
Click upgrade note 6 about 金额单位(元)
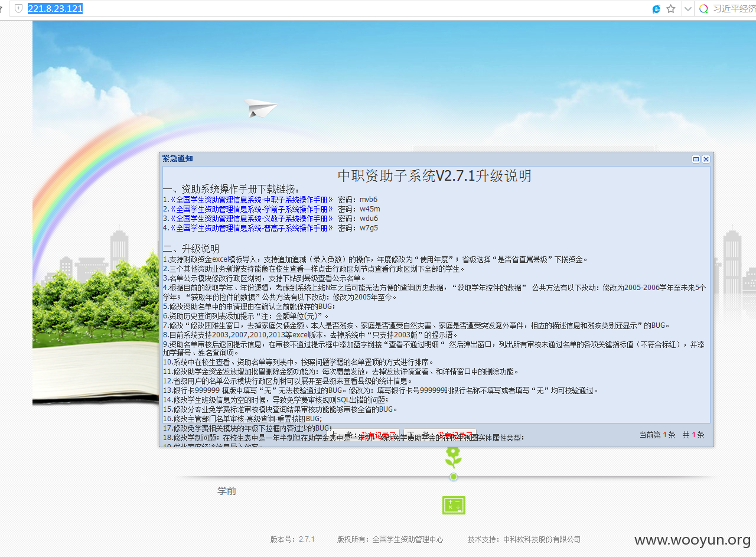(x=246, y=316)
